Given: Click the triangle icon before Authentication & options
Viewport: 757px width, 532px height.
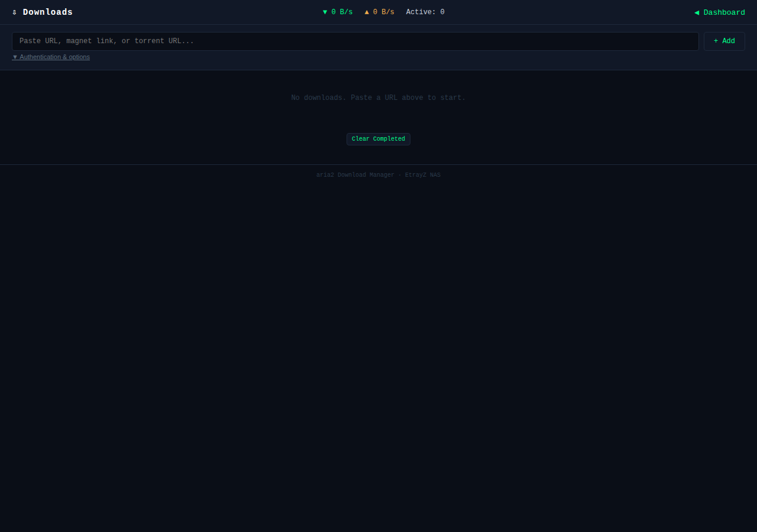Looking at the screenshot, I should coord(15,57).
